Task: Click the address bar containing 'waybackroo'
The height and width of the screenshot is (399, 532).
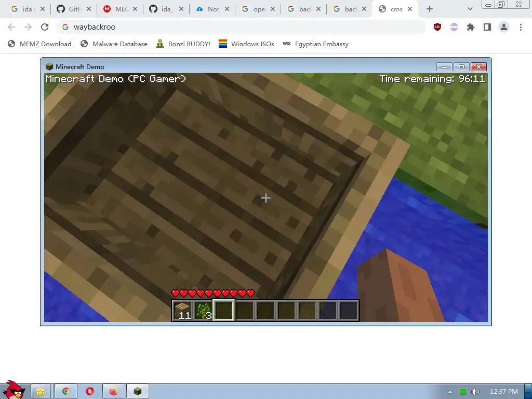Action: click(x=241, y=27)
